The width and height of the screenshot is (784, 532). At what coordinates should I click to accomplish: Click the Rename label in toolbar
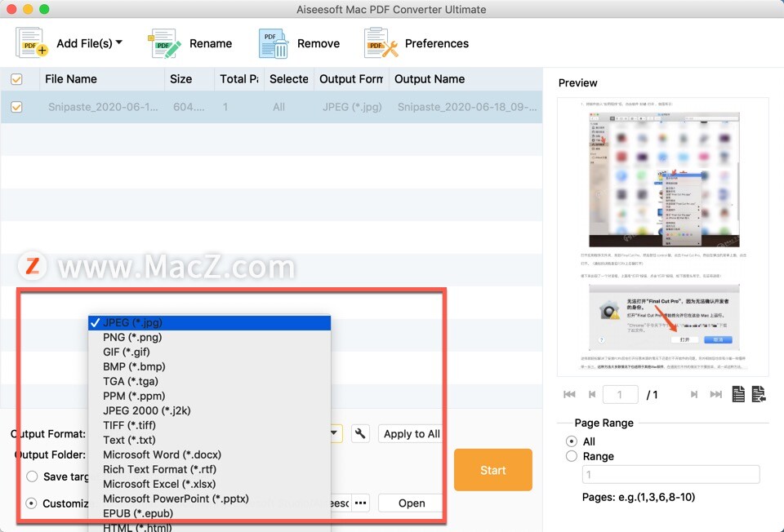(211, 43)
